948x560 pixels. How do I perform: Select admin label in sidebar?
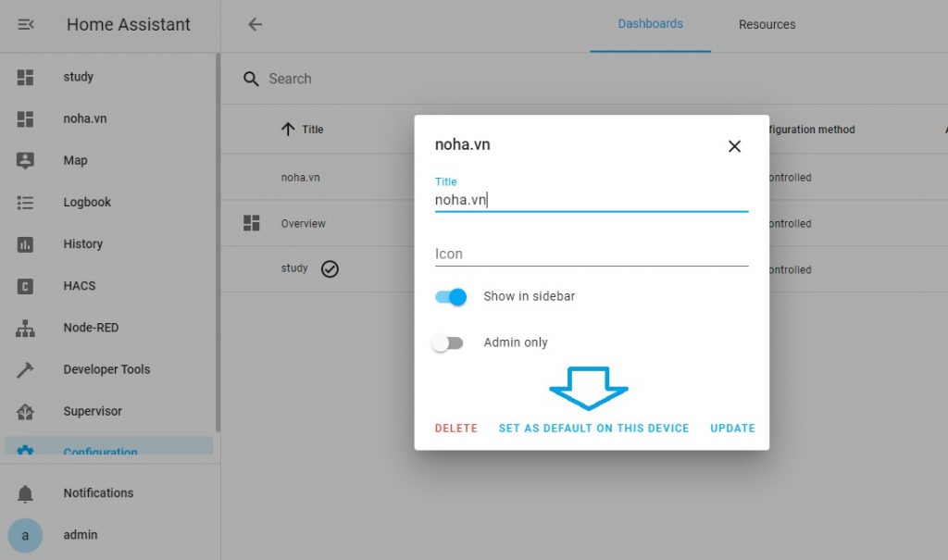pyautogui.click(x=81, y=535)
